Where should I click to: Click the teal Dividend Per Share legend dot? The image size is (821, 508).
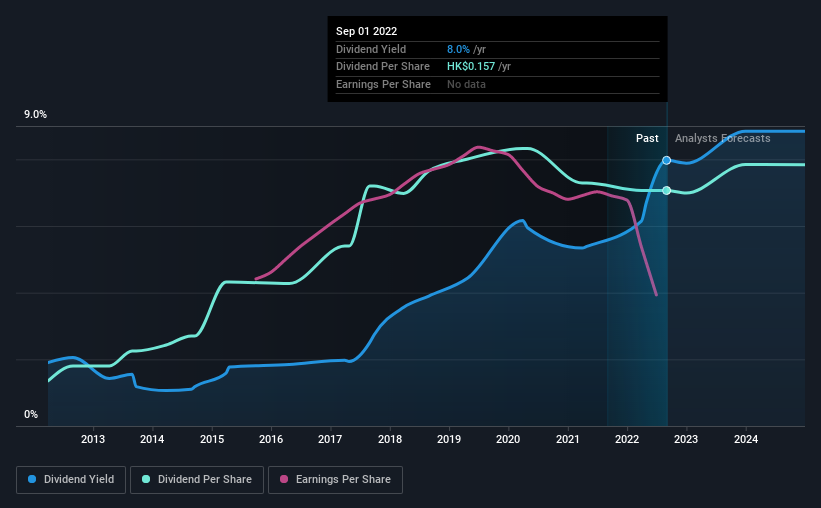tap(146, 480)
